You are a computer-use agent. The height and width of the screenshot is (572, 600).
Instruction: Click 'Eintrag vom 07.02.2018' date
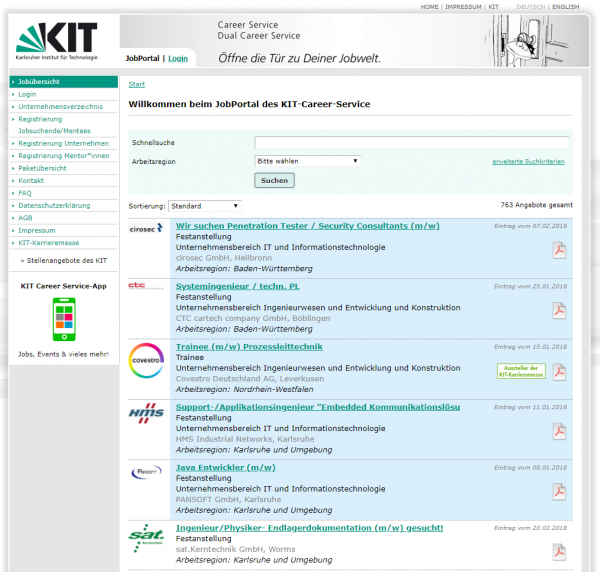tap(530, 226)
